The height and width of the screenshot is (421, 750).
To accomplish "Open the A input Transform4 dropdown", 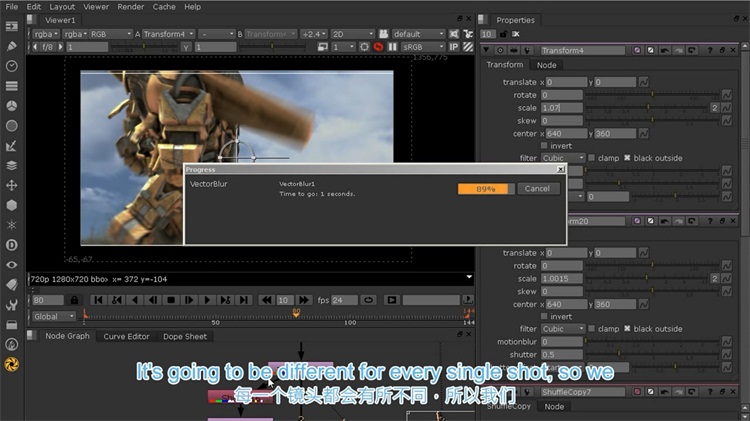I will [x=168, y=34].
